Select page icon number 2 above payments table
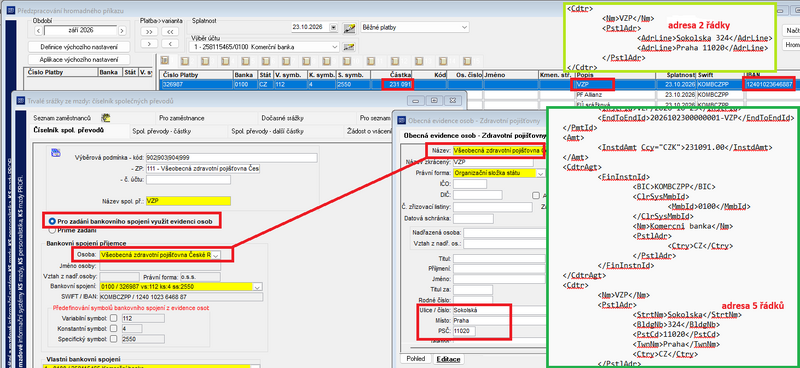 coord(185,61)
